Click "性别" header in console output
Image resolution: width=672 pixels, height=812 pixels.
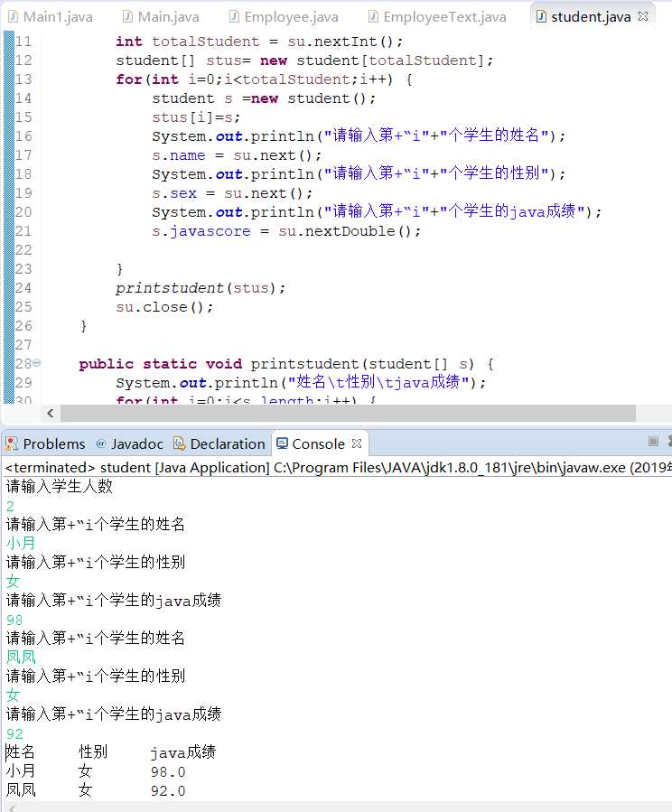pyautogui.click(x=93, y=751)
